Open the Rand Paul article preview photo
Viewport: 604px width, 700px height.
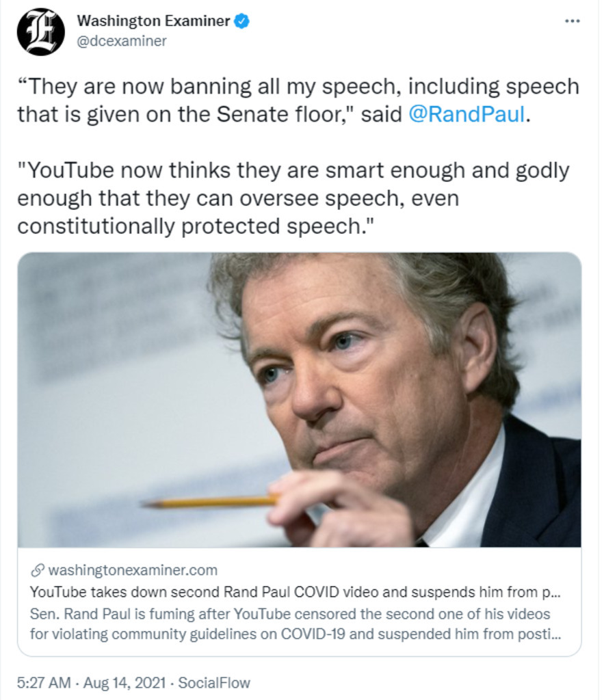300,399
